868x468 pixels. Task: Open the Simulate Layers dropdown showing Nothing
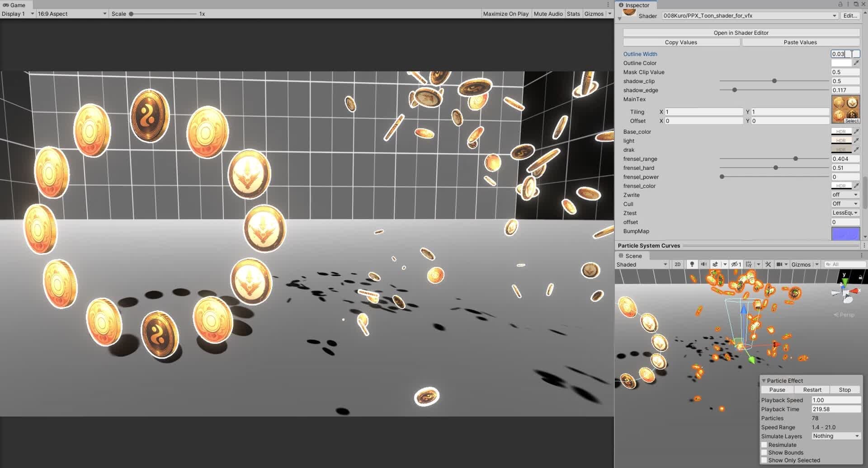pos(835,436)
